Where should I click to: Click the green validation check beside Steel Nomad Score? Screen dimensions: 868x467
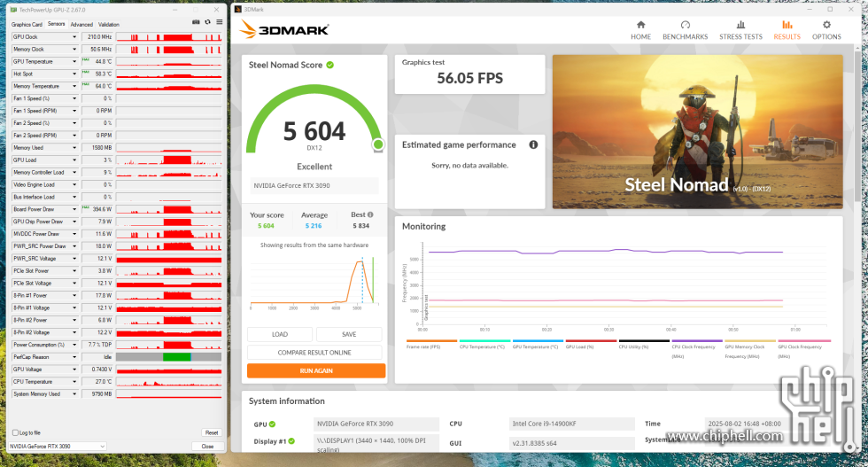[x=329, y=65]
